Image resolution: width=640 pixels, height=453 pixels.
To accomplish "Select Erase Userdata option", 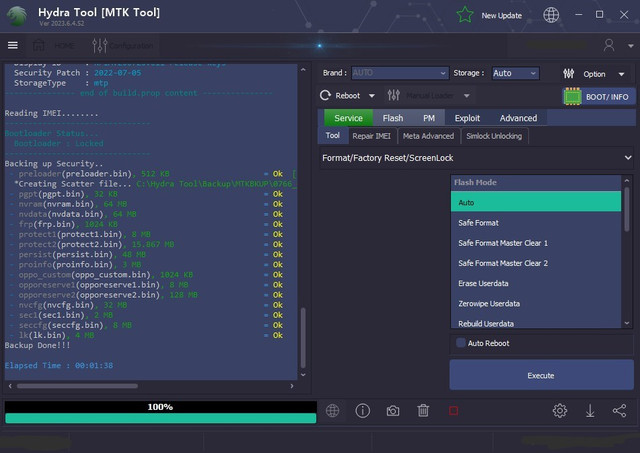I will [x=536, y=283].
